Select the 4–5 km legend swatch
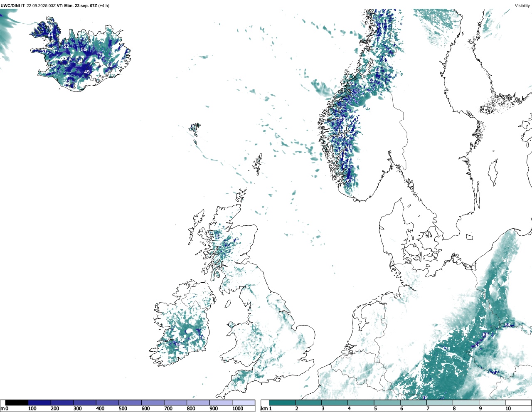 361,403
